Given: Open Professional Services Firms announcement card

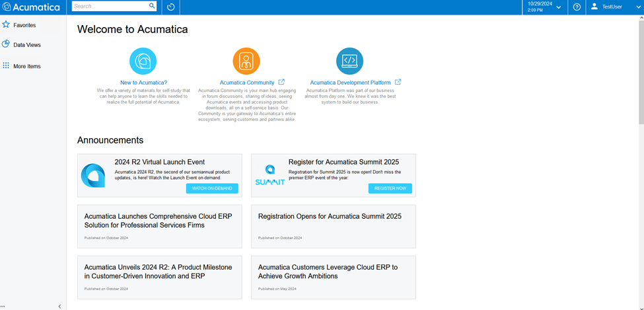Looking at the screenshot, I should (160, 227).
